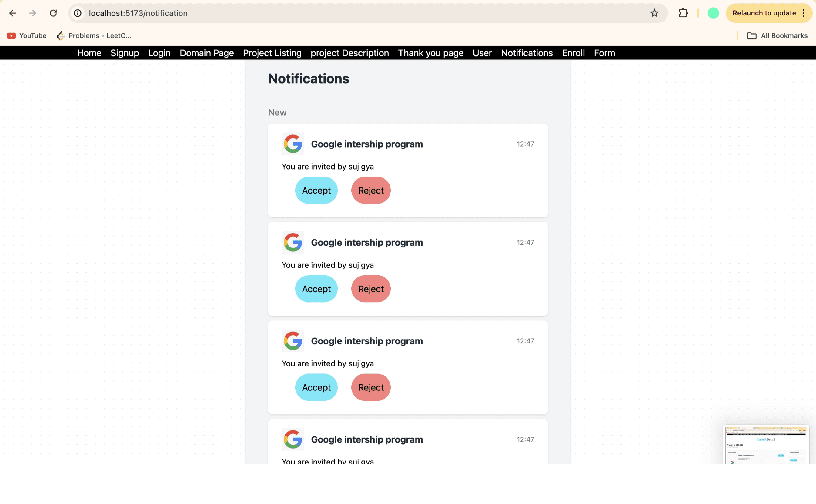The image size is (816, 504).
Task: Open the YouTube bookmark
Action: pyautogui.click(x=27, y=36)
